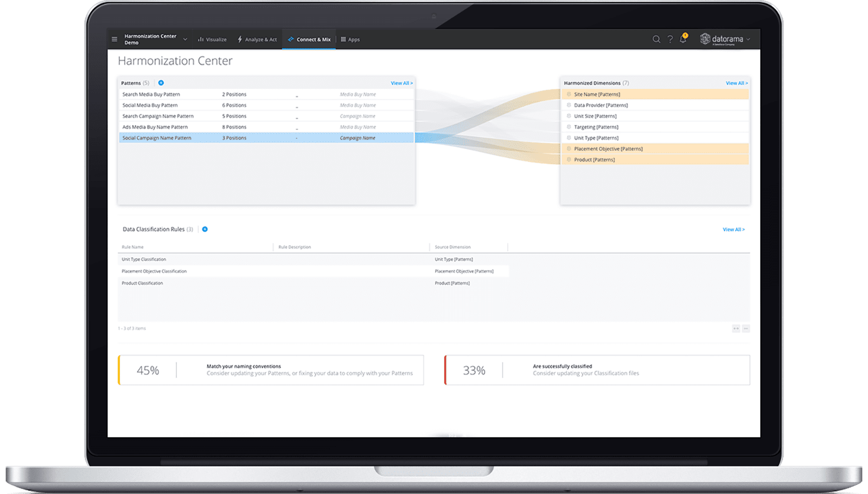
Task: Click icon beside Unit Size [Patterns]
Action: tap(569, 116)
